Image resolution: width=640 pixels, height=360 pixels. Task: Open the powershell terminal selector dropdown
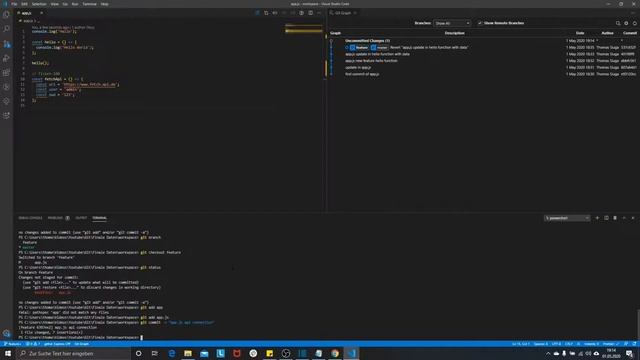click(567, 218)
